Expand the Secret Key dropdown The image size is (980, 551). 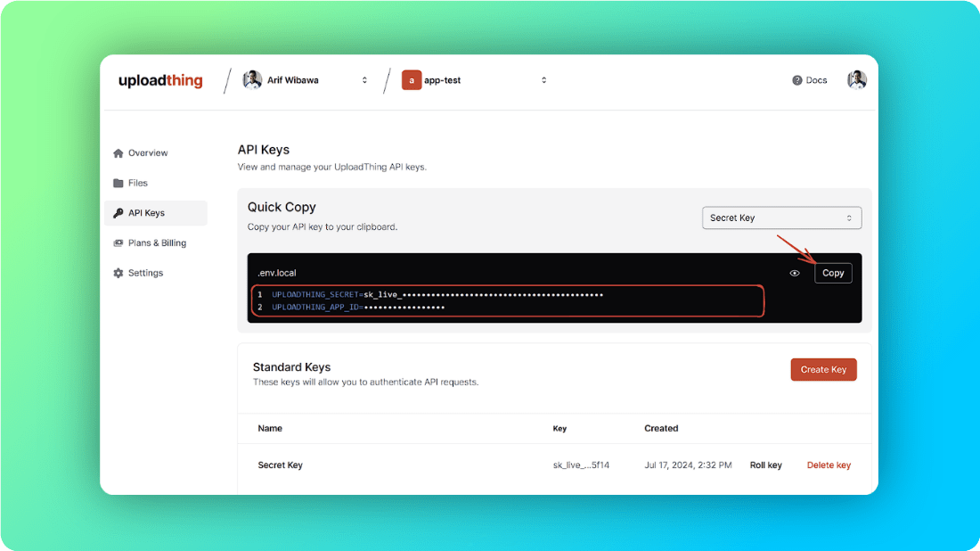pos(781,218)
